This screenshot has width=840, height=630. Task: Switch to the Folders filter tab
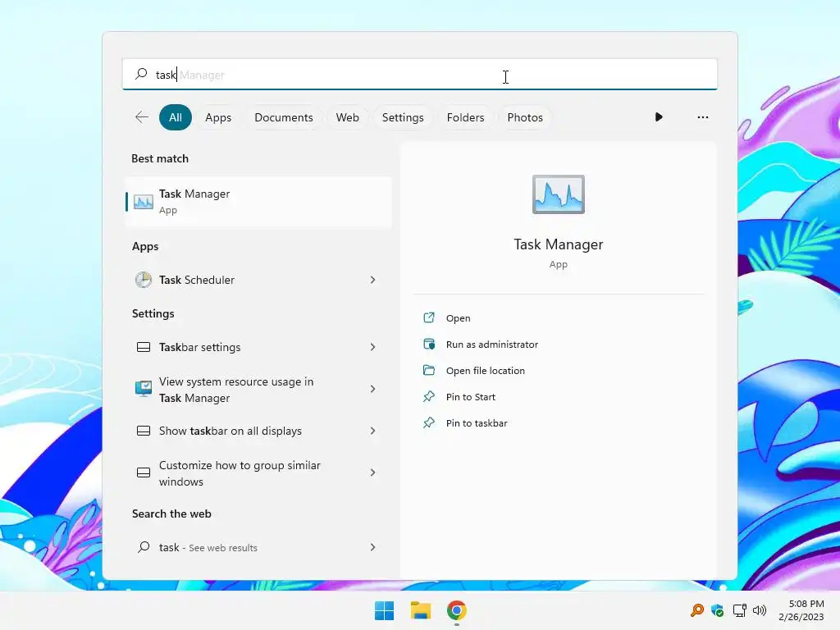tap(466, 117)
